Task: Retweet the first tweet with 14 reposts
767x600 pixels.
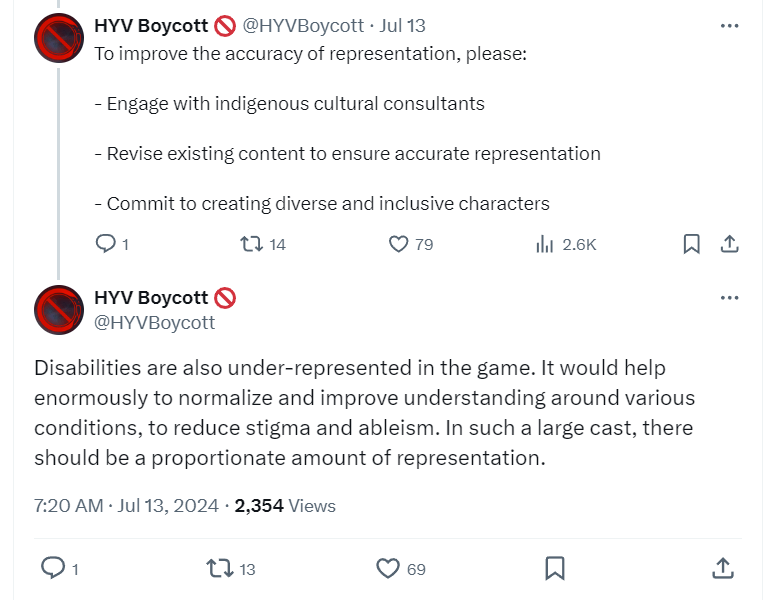Action: point(252,244)
